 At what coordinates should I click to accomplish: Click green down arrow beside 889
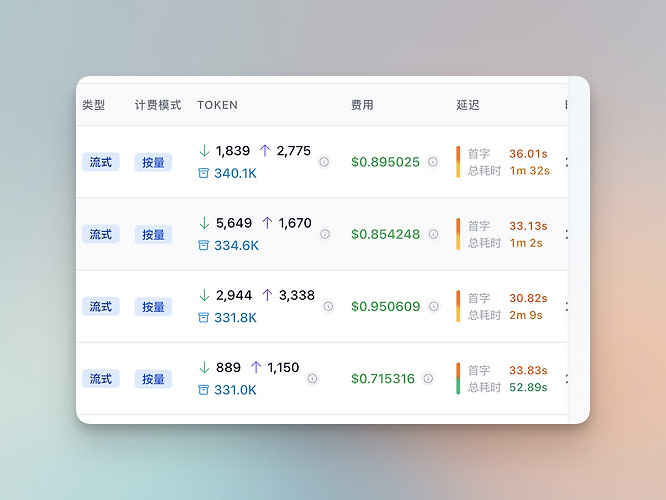[x=204, y=367]
